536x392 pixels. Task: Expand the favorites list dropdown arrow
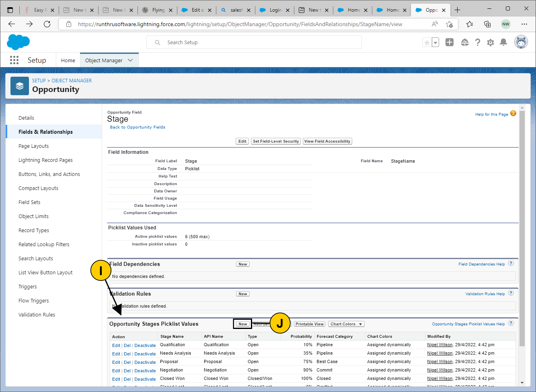[435, 43]
